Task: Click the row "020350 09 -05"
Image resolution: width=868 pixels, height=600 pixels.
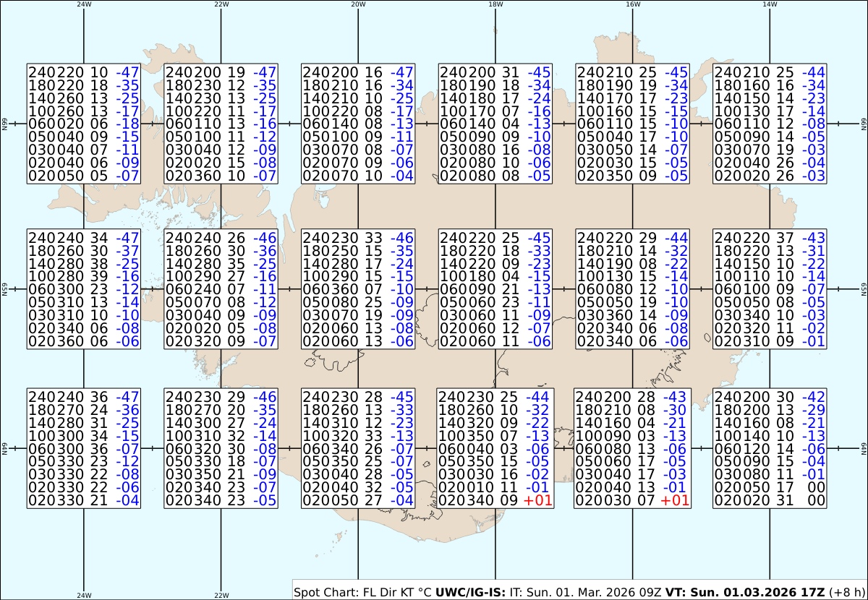Action: coord(633,176)
